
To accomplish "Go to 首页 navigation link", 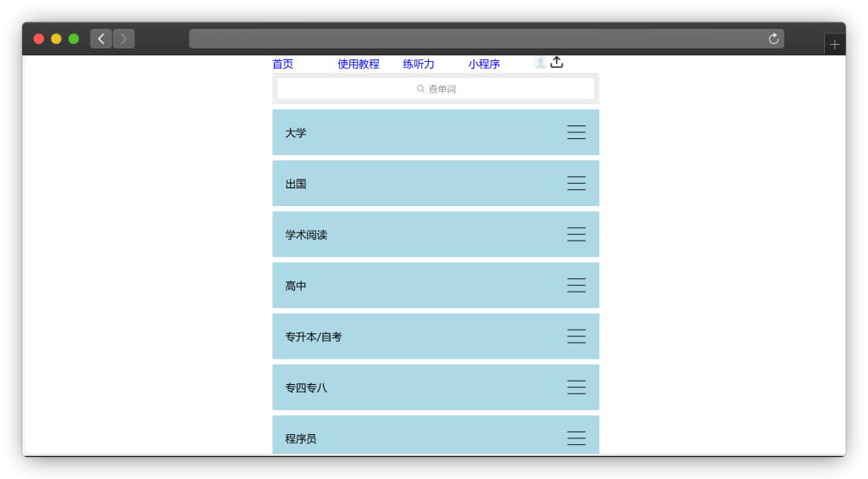I will 283,64.
